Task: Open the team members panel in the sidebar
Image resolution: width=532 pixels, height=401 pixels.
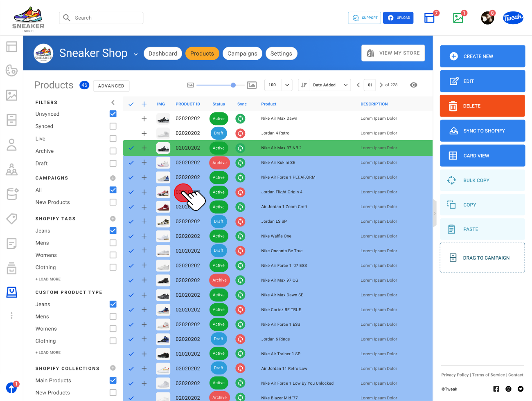Action: click(11, 169)
